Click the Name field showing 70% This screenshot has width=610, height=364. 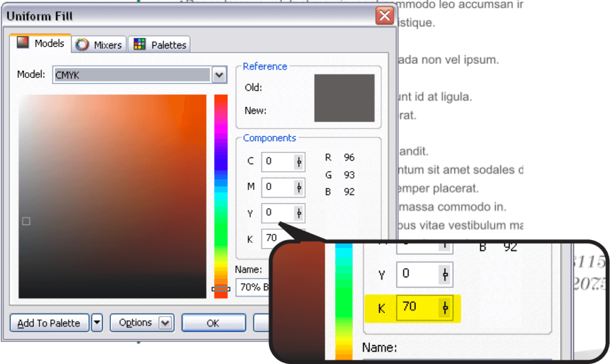[x=253, y=287]
